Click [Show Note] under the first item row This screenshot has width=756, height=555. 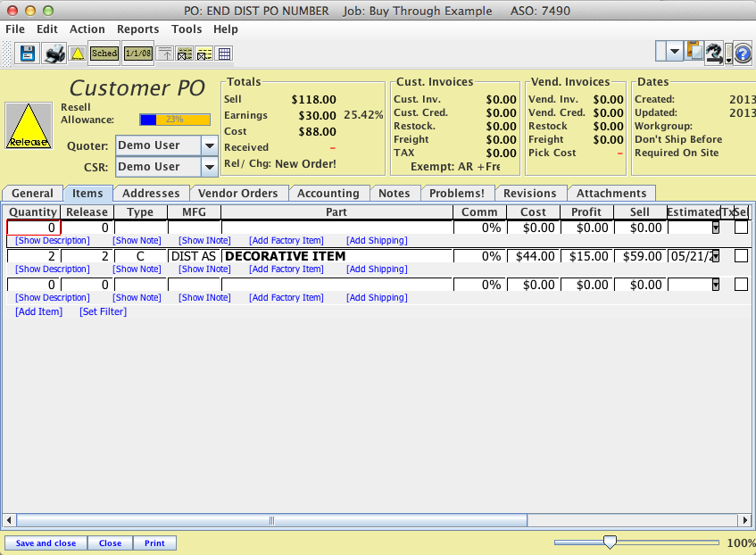[137, 241]
